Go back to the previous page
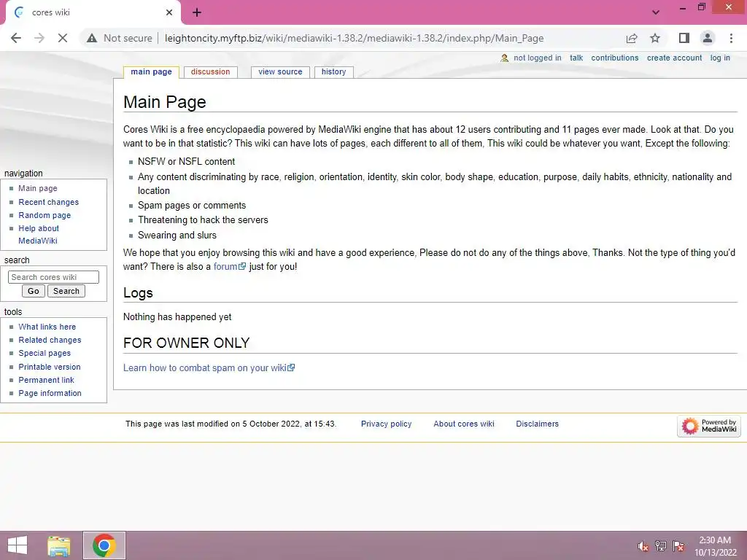This screenshot has width=747, height=560. (x=16, y=38)
